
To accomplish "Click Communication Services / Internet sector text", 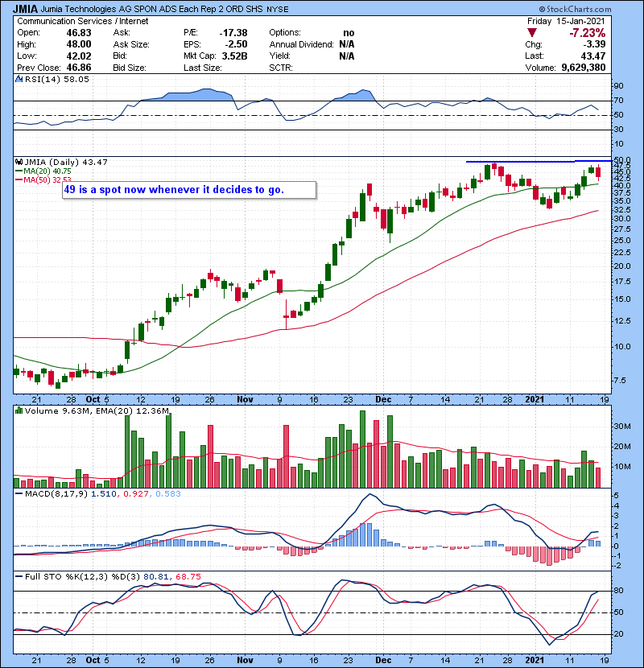I will [83, 21].
